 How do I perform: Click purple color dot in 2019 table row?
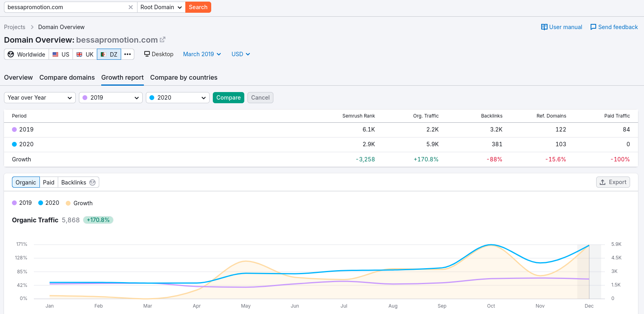click(14, 130)
